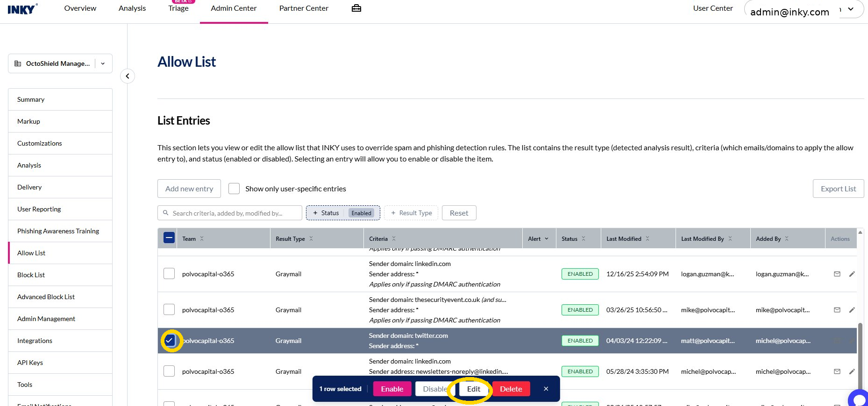Screen dimensions: 868x406
Task: Open the OctoShield Manage... organization dropdown
Action: tap(60, 63)
